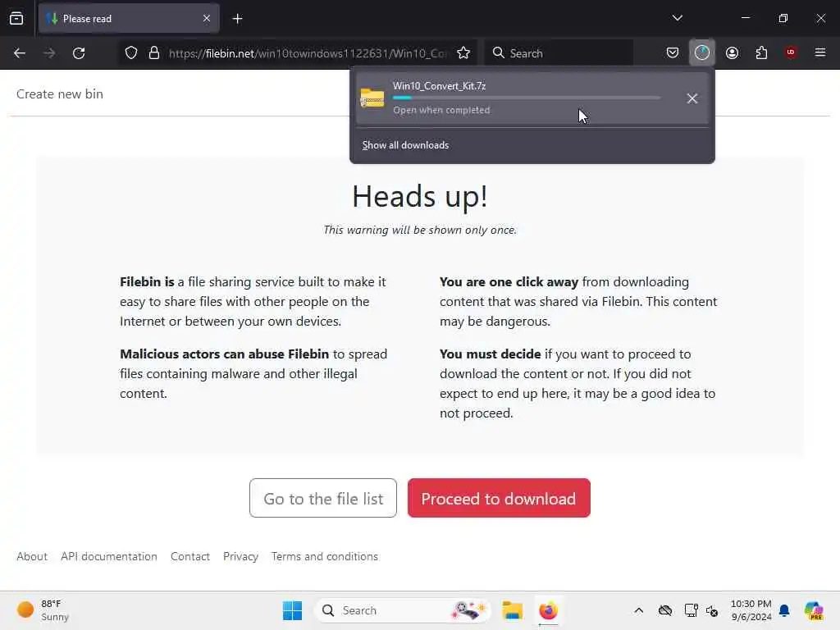The height and width of the screenshot is (630, 840).
Task: Click the taskbar Search box
Action: [402, 610]
